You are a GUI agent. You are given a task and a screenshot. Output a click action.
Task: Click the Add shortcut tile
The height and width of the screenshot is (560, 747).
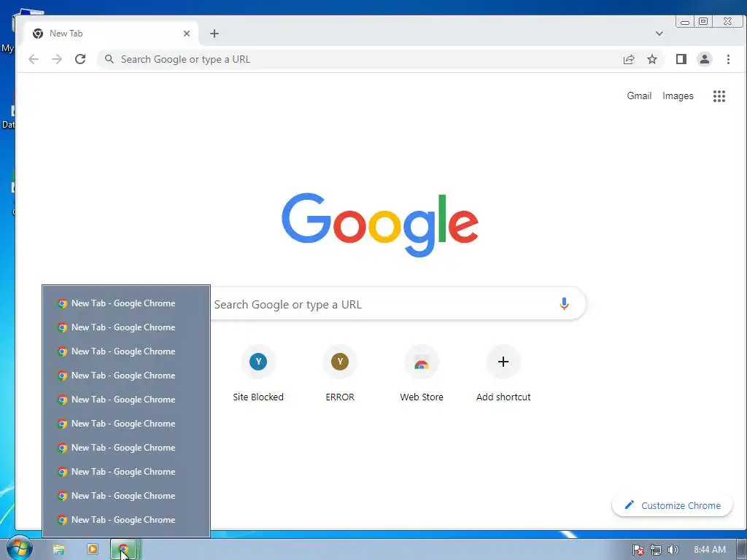pyautogui.click(x=503, y=373)
